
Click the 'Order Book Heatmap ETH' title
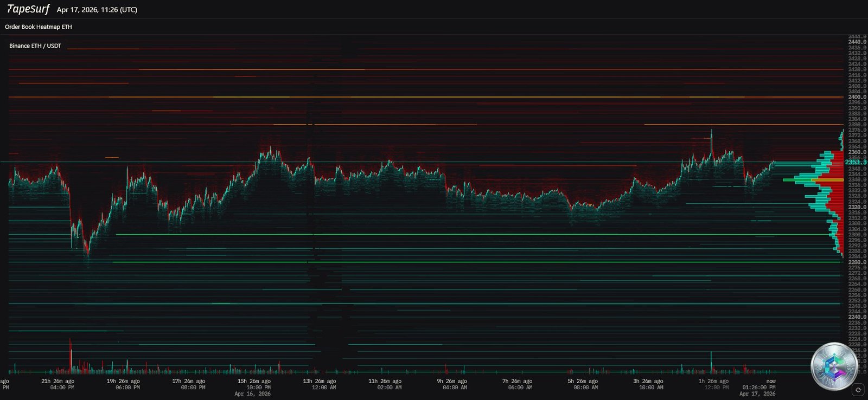[x=39, y=27]
